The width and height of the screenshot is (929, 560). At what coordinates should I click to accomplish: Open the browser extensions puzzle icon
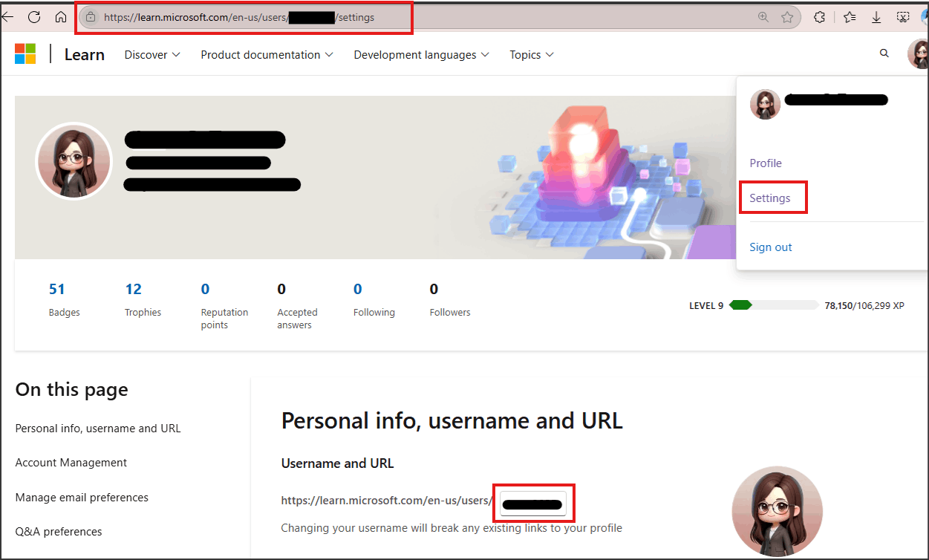820,17
